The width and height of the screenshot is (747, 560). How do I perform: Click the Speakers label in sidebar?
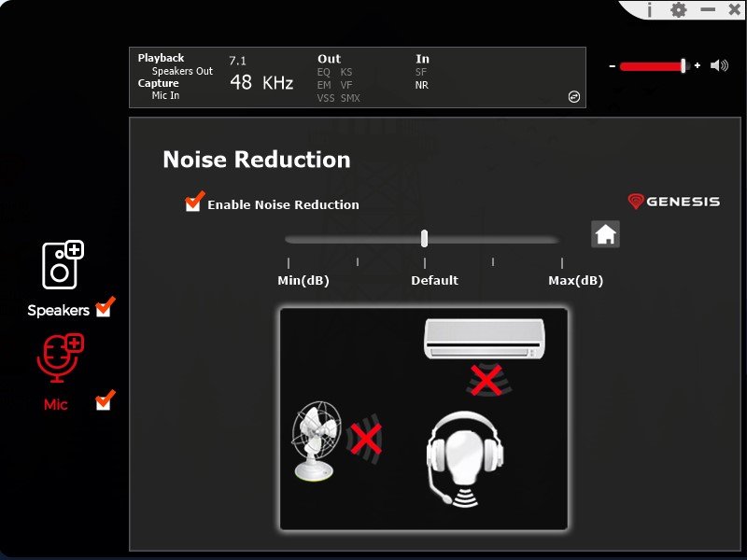(58, 310)
